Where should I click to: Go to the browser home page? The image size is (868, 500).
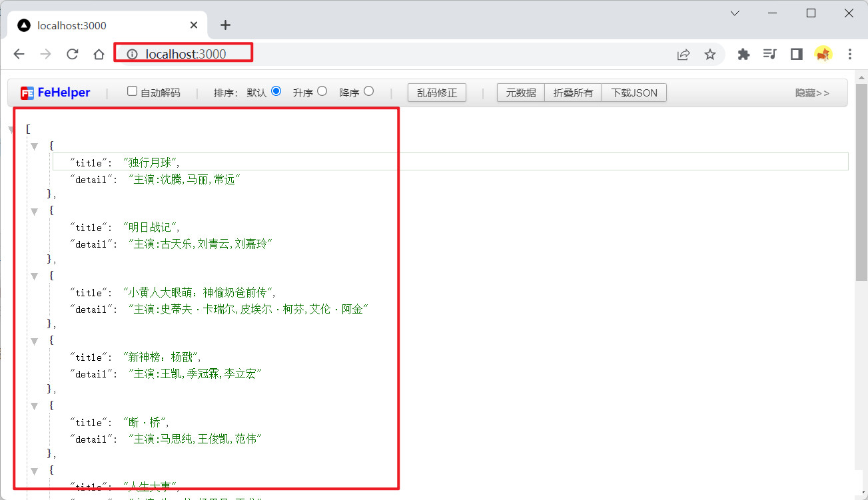pyautogui.click(x=99, y=55)
